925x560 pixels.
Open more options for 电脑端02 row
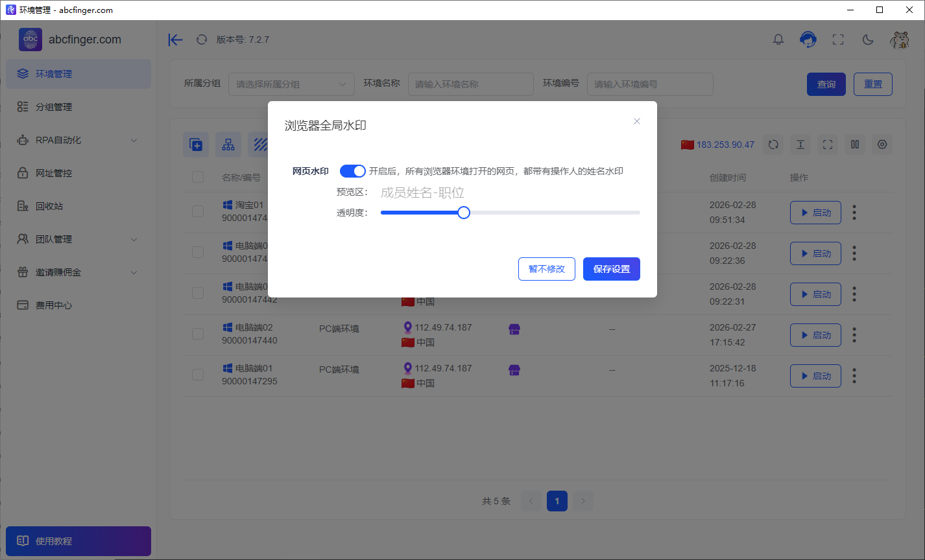[854, 335]
